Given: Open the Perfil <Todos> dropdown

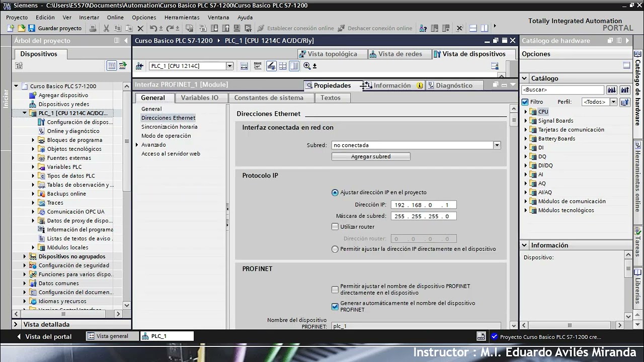Looking at the screenshot, I should tap(613, 102).
